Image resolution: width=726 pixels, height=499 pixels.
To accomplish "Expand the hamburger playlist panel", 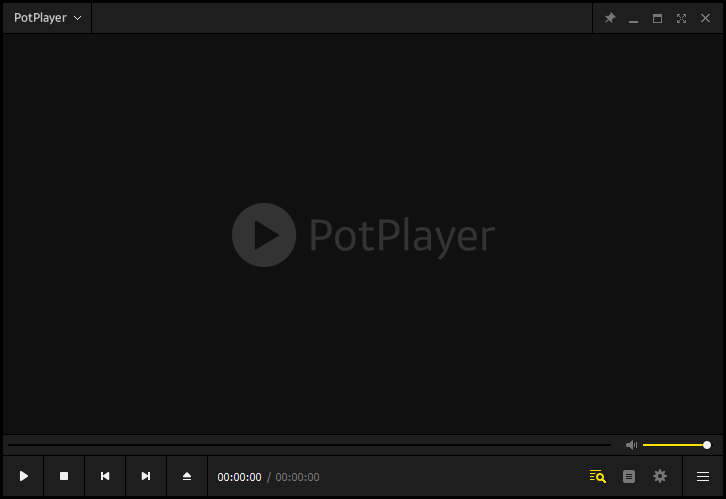I will click(703, 477).
